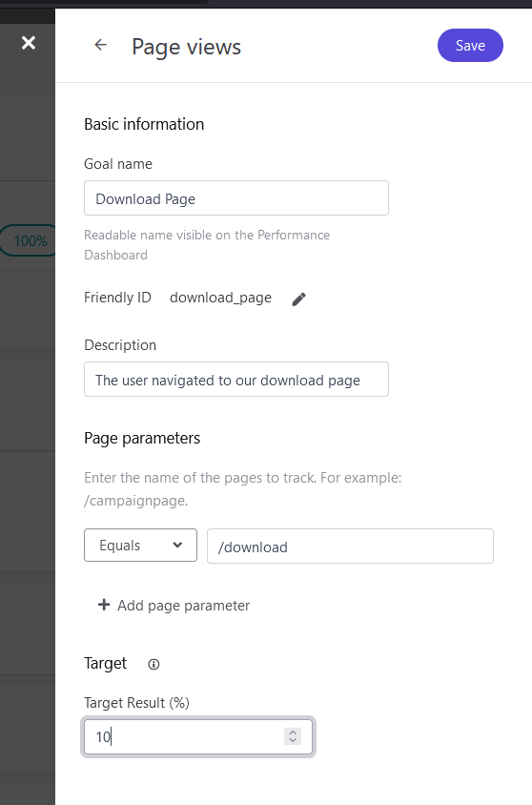Close the side panel with the X icon
Screen dimensions: 532x805
click(29, 43)
